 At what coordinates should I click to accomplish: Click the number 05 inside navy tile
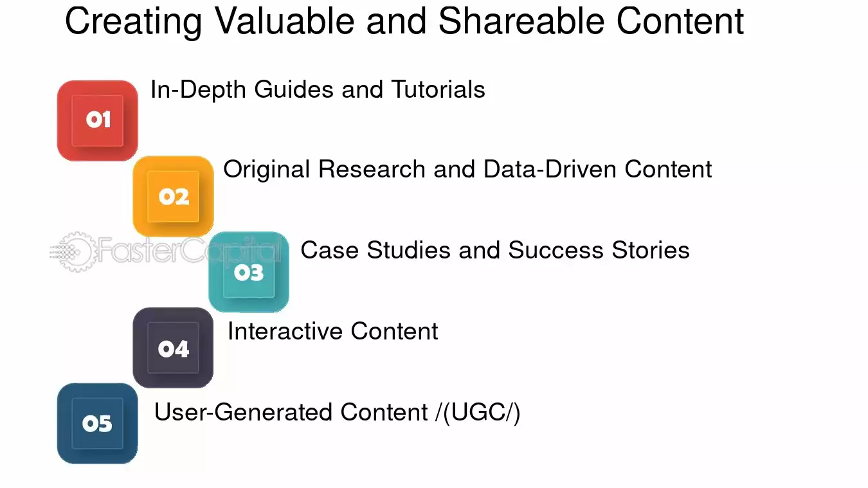(97, 424)
